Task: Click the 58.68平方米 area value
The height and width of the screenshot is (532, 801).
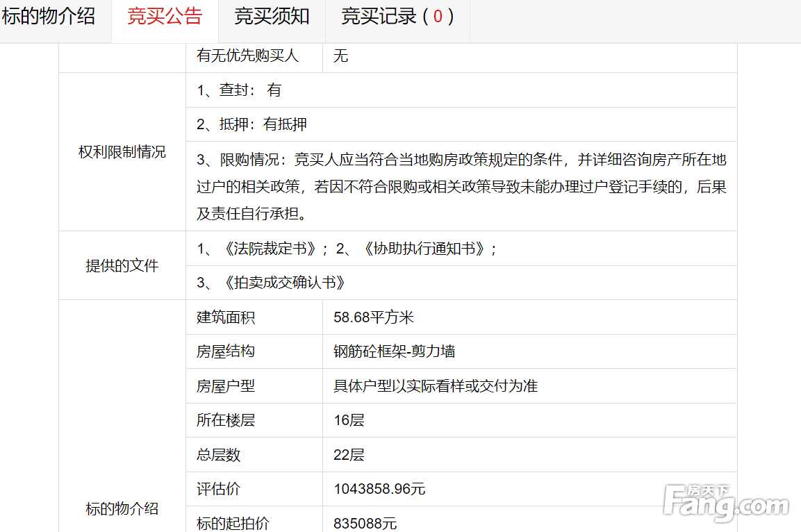Action: pyautogui.click(x=374, y=317)
